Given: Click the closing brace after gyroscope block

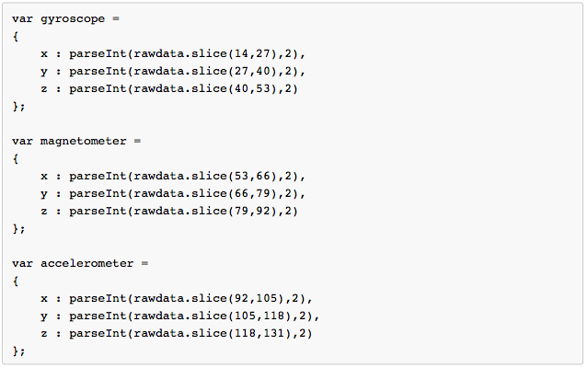Looking at the screenshot, I should pos(16,107).
